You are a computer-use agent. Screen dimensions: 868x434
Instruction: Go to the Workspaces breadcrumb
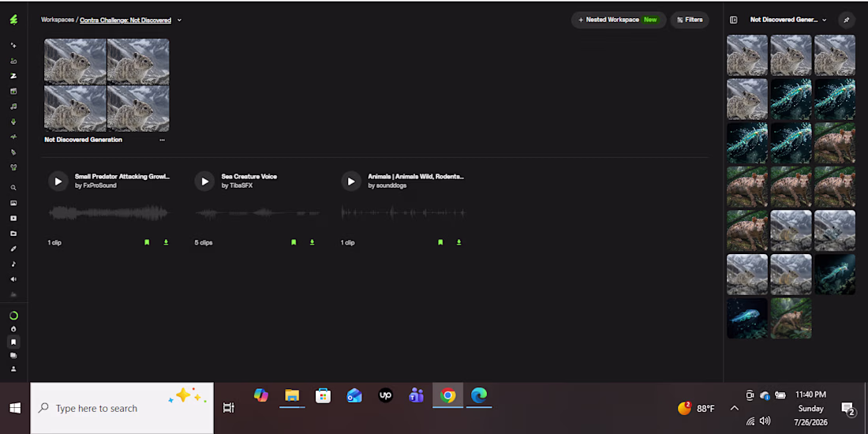(58, 20)
